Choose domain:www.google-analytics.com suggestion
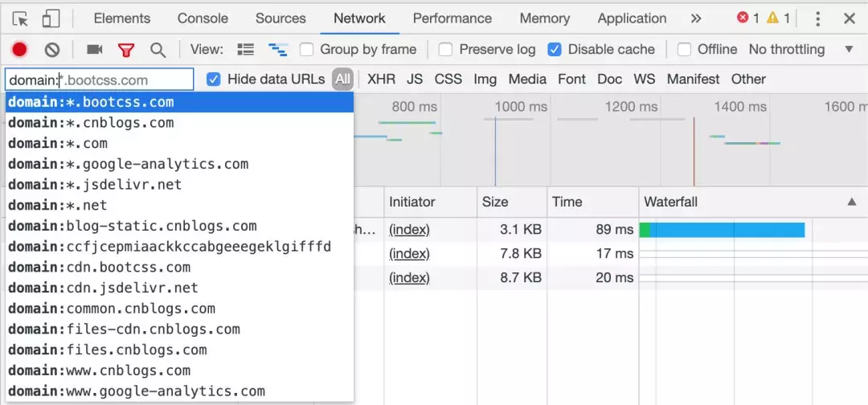Screen dimensions: 868x405 point(179,391)
